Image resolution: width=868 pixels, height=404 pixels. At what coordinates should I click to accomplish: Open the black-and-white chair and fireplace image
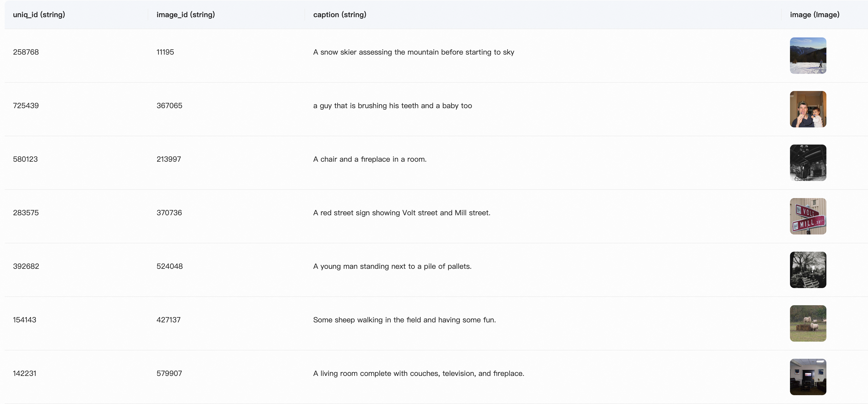click(808, 163)
